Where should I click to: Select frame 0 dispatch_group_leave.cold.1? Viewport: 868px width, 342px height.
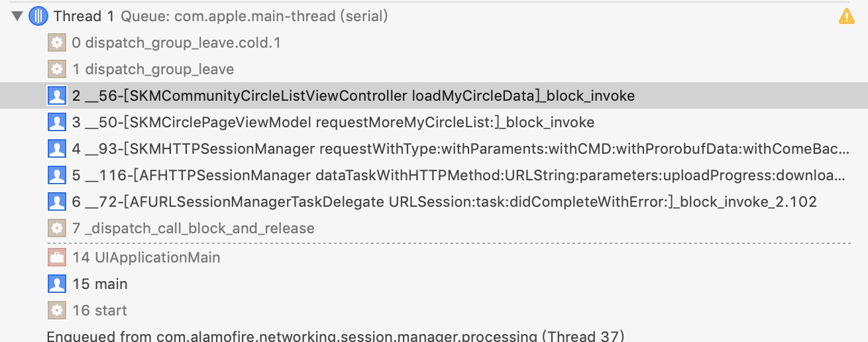tap(177, 43)
